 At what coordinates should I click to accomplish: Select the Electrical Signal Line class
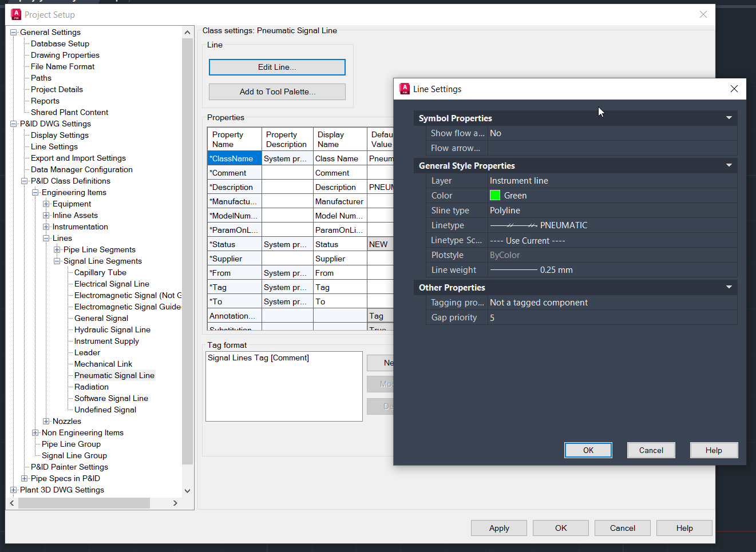[112, 284]
